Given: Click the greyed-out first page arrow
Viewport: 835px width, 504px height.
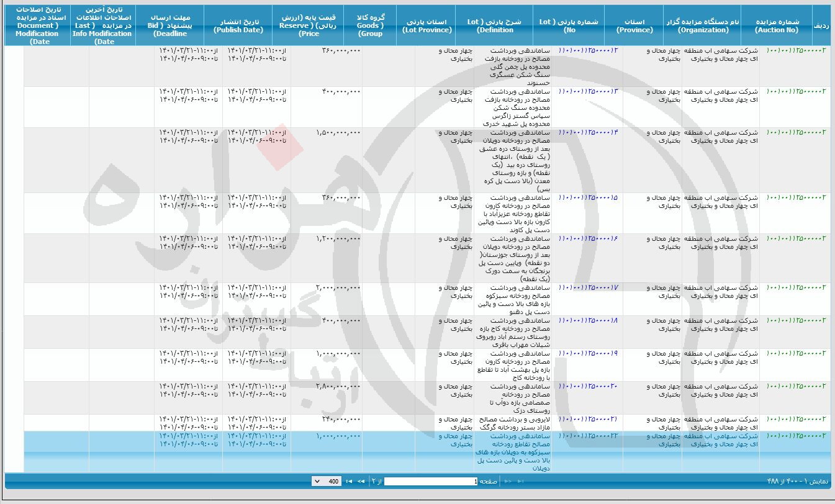Looking at the screenshot, I should point(519,482).
